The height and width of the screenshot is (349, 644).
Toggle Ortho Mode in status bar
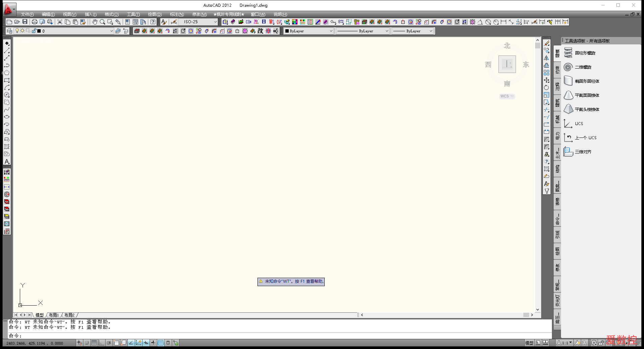click(102, 343)
